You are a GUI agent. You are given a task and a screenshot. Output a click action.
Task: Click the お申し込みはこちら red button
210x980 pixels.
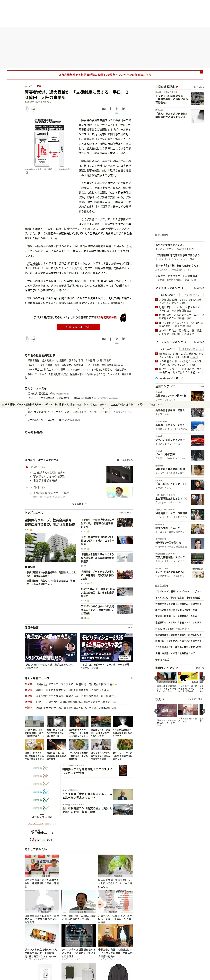pos(78,327)
